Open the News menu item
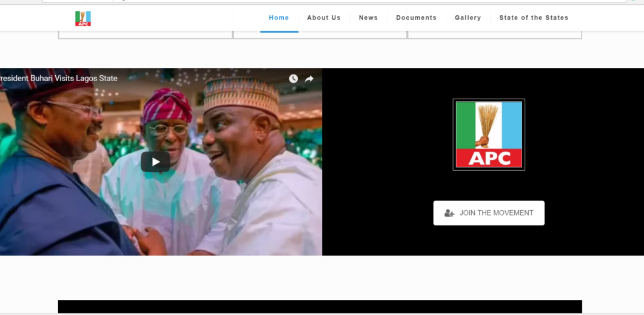The height and width of the screenshot is (315, 644). 368,18
